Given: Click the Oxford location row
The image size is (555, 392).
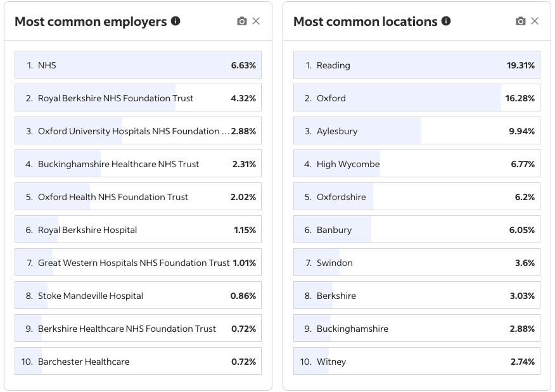Looking at the screenshot, I should 416,98.
